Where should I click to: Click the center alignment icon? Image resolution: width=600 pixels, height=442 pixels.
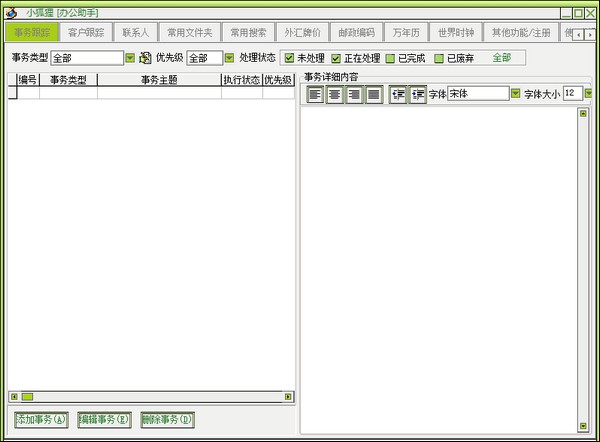coord(335,94)
